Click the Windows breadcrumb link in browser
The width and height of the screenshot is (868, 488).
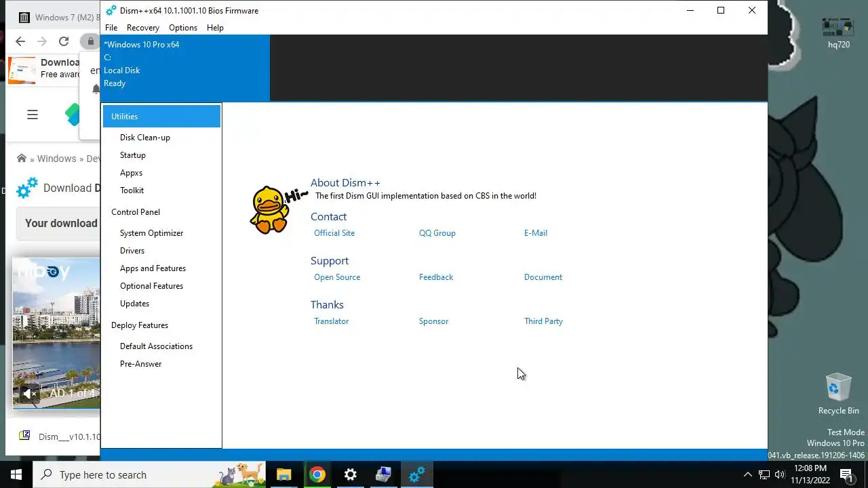click(56, 159)
